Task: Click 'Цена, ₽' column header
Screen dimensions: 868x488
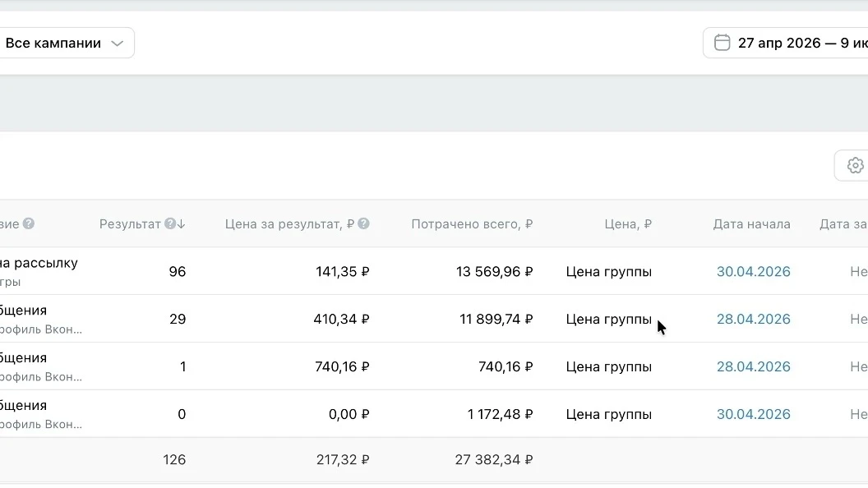Action: coord(628,224)
